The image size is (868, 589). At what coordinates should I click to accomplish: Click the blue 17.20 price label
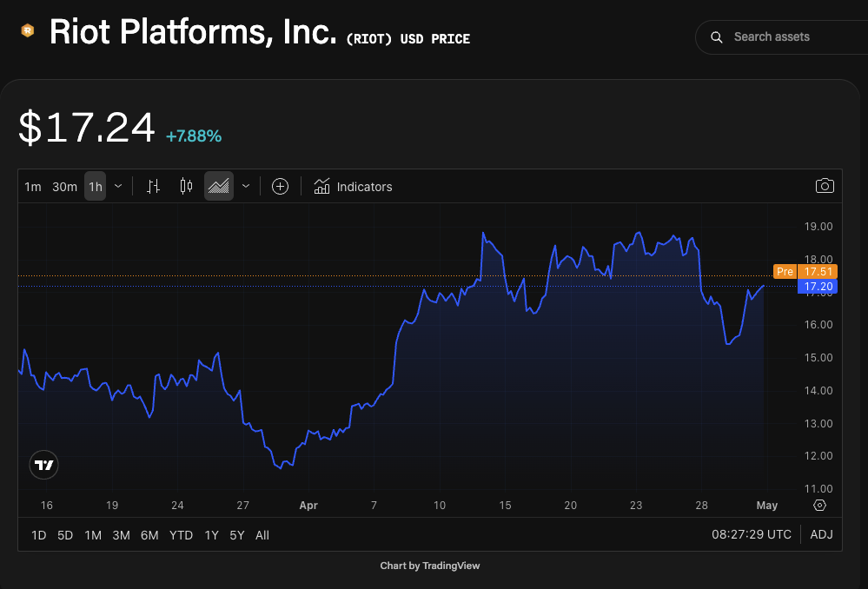click(817, 286)
